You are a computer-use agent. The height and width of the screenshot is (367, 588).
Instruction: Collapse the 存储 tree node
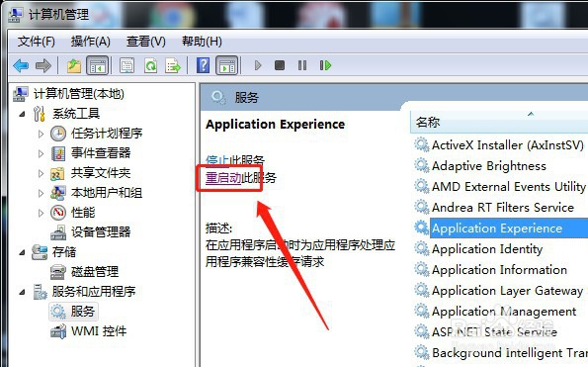(22, 252)
